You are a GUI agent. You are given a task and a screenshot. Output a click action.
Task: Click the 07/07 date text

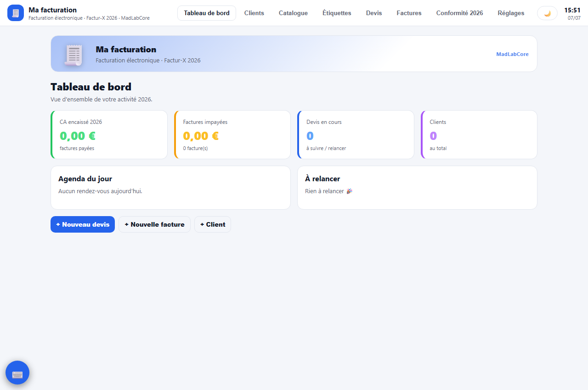(x=574, y=18)
